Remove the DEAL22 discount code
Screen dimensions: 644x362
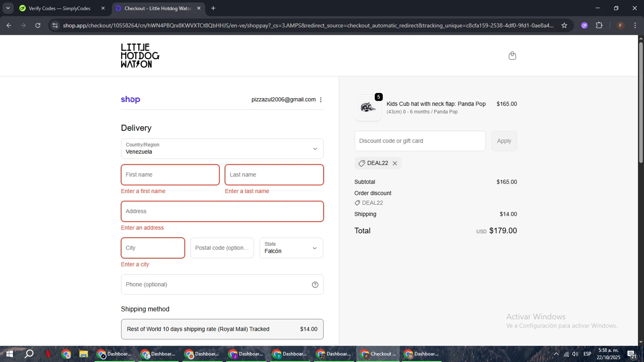tap(395, 163)
